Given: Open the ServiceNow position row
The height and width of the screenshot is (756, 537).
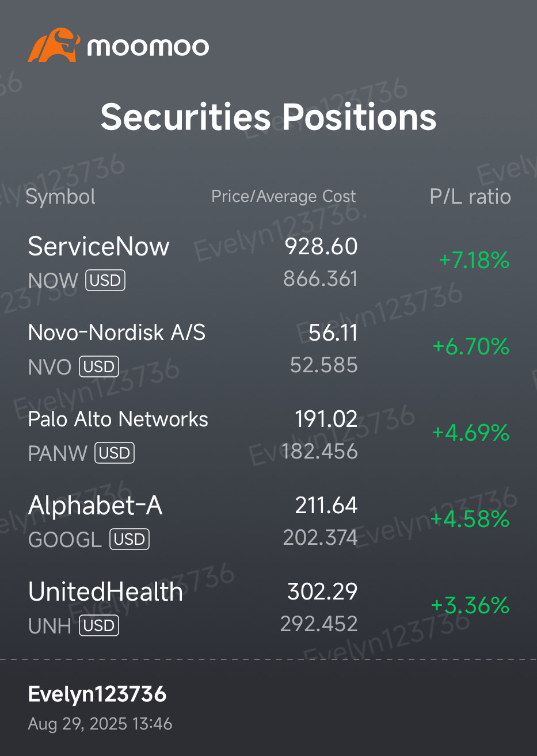Looking at the screenshot, I should coord(98,247).
